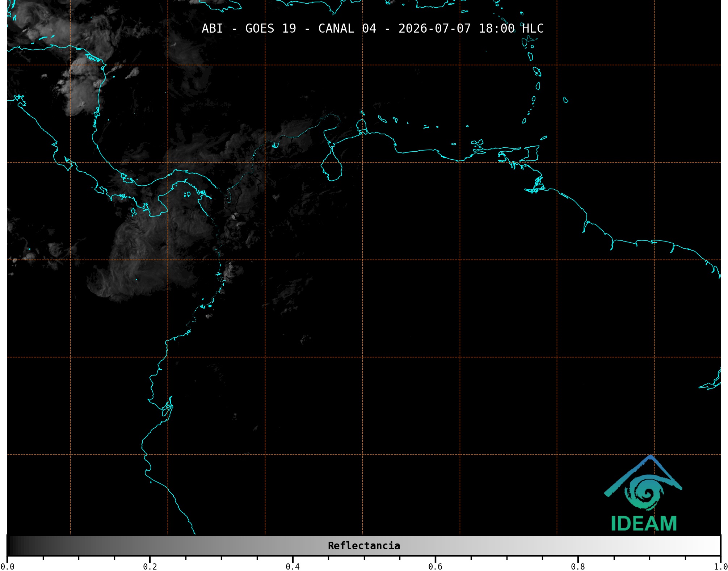Click the colorbar tick label '0.4'

tap(293, 566)
